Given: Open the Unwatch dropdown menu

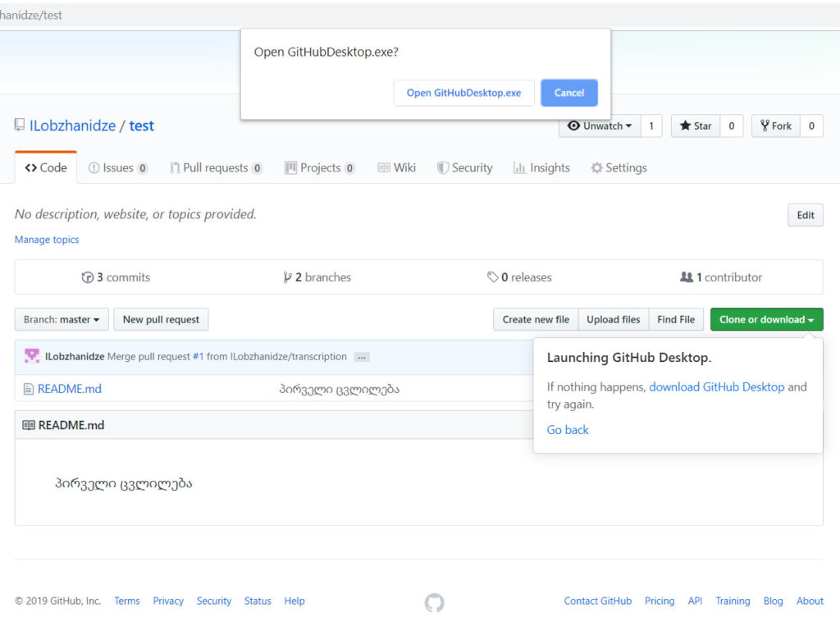Looking at the screenshot, I should coord(600,126).
